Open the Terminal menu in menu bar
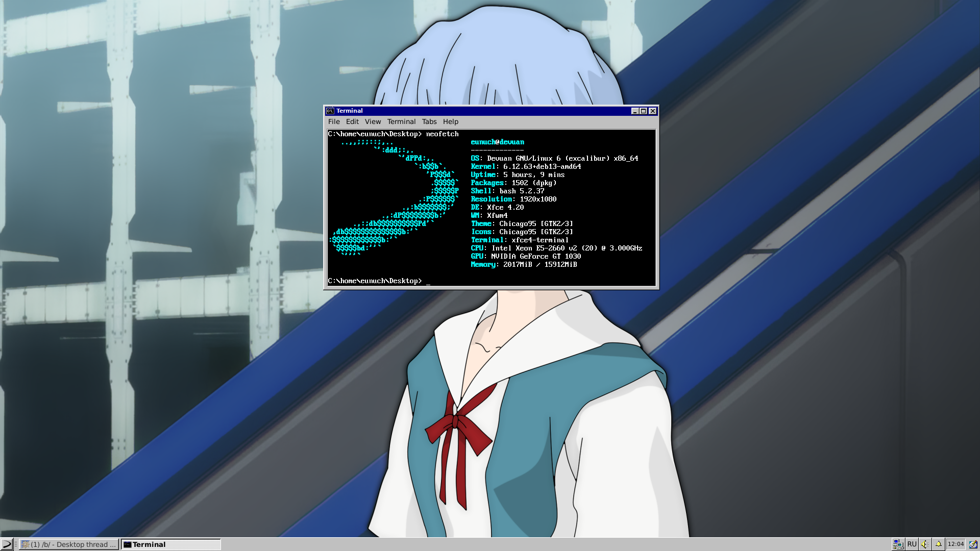Image resolution: width=980 pixels, height=551 pixels. [401, 121]
